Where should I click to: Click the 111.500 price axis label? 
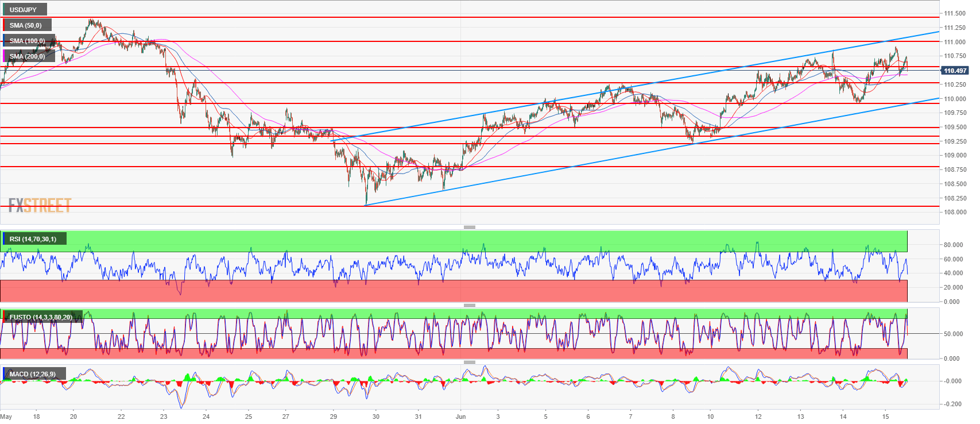[955, 13]
